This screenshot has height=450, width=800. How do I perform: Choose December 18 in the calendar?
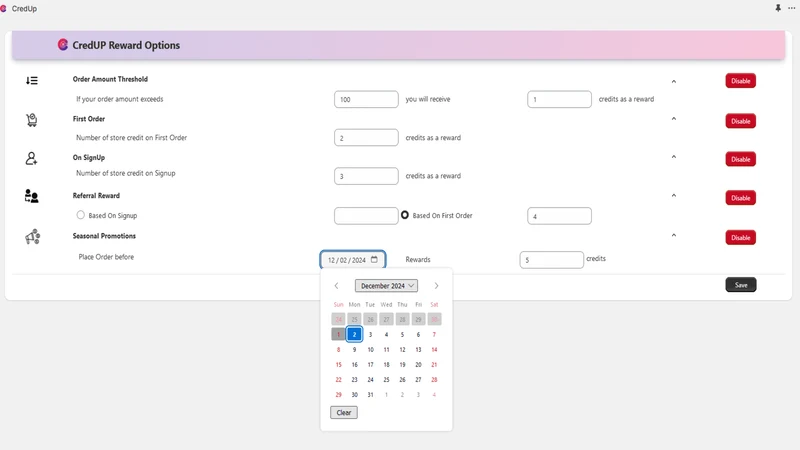click(x=386, y=364)
